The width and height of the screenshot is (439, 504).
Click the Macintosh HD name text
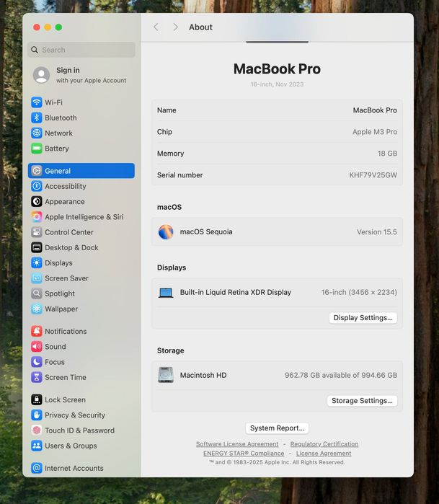203,375
